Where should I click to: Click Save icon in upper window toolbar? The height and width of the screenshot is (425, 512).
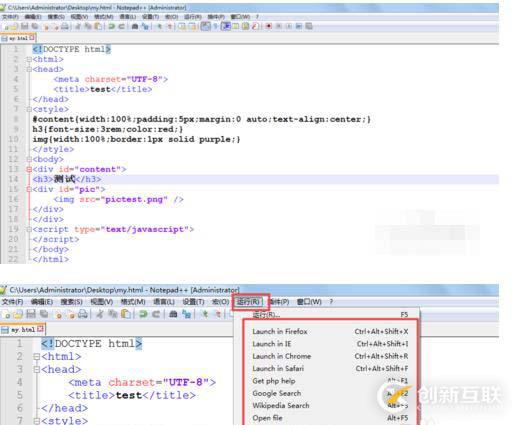25,27
